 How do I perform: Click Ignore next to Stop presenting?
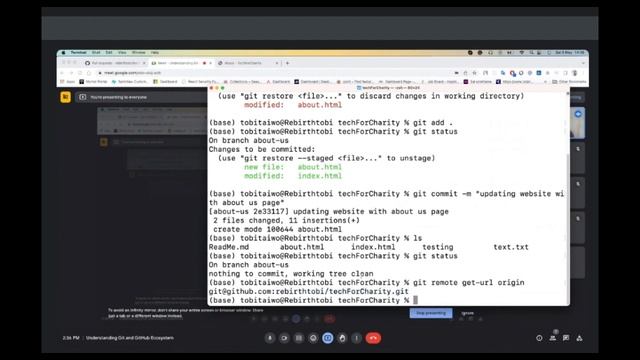point(468,313)
